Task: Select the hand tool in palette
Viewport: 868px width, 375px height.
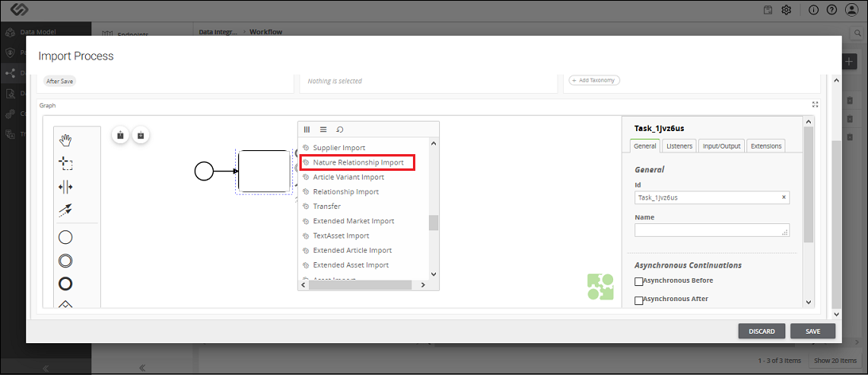Action: (x=65, y=140)
